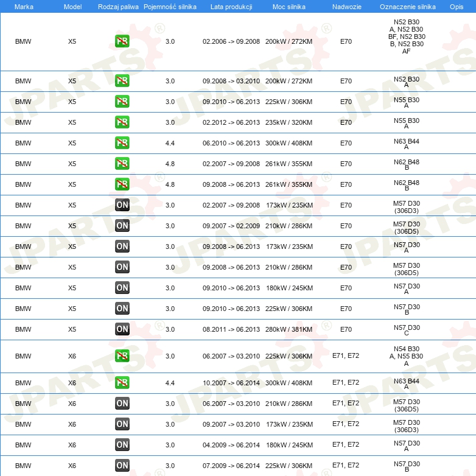Click the ON diesel icon in the X5 280kW / 381KM row
The height and width of the screenshot is (476, 476).
point(122,329)
